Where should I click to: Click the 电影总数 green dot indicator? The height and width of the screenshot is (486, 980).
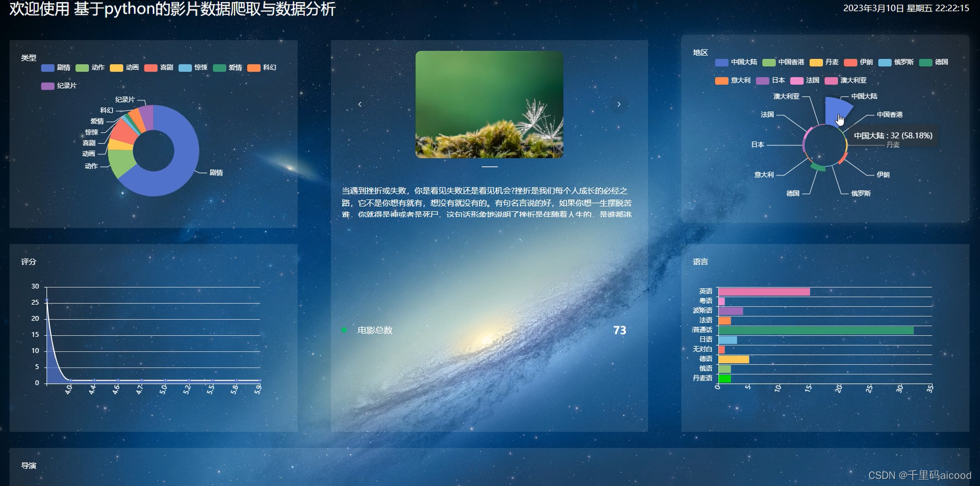(344, 330)
